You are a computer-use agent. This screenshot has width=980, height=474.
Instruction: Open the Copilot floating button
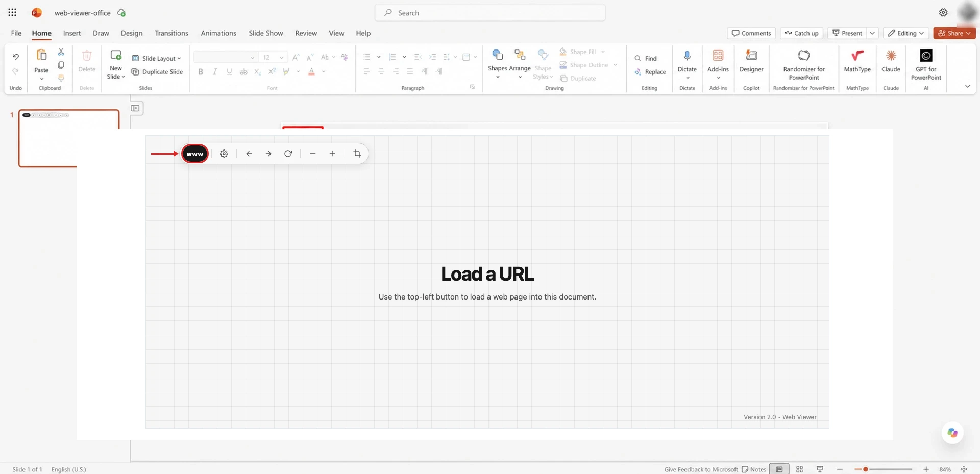click(952, 433)
